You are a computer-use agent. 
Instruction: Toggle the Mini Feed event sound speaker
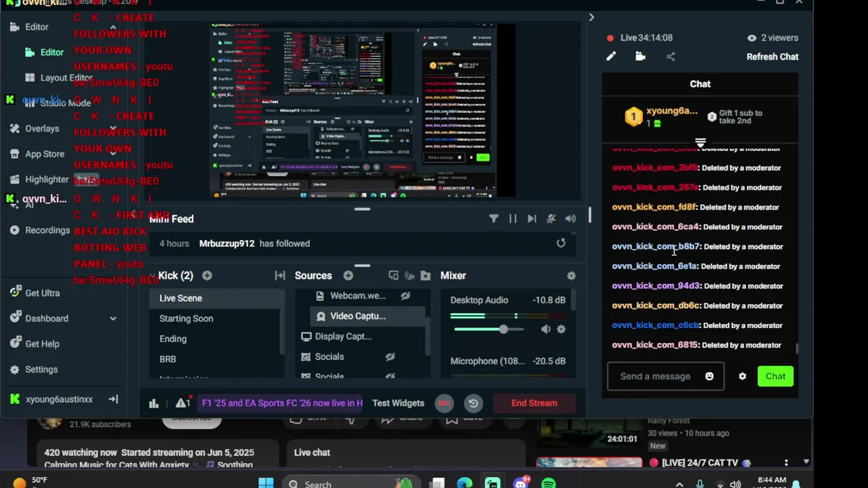(x=570, y=219)
